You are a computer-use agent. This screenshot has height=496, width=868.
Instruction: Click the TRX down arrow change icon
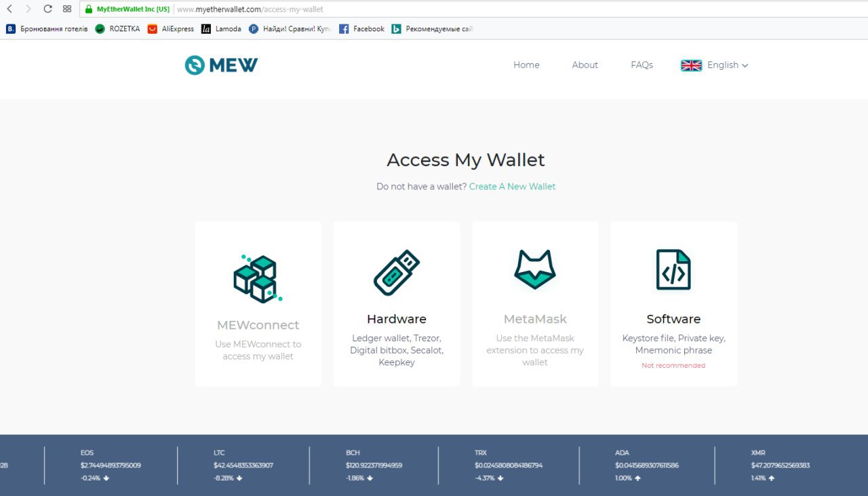(500, 478)
